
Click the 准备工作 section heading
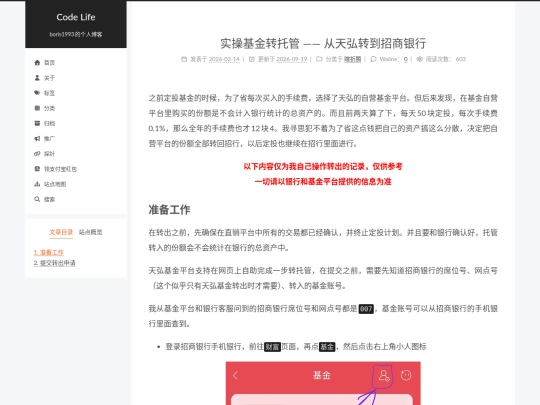169,209
